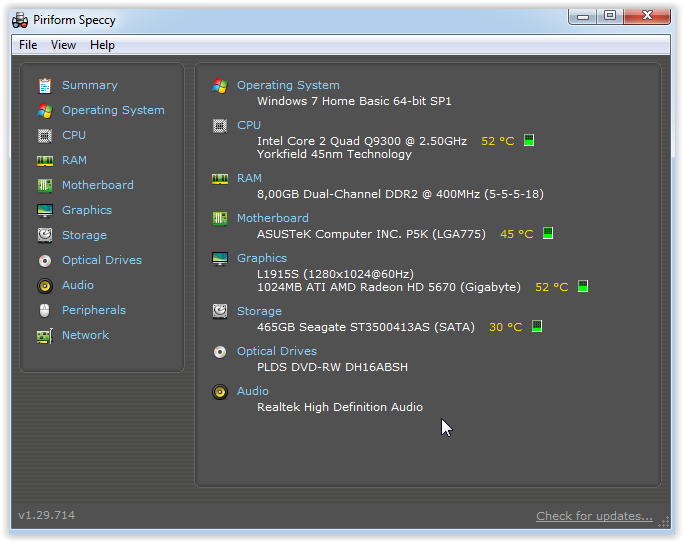Viewport: 683px width, 542px height.
Task: Click 'Intel Core 2 Quad Q9300 @ 2.50GHz' text
Action: pos(362,141)
